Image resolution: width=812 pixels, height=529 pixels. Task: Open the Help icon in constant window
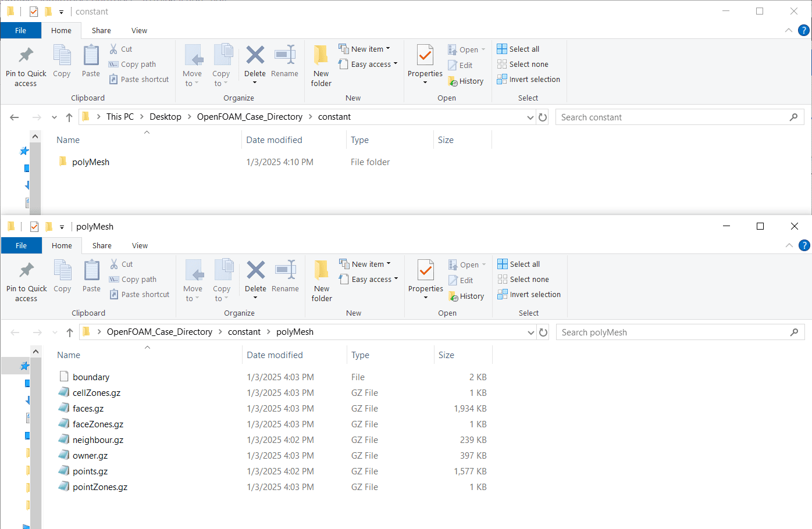click(804, 30)
